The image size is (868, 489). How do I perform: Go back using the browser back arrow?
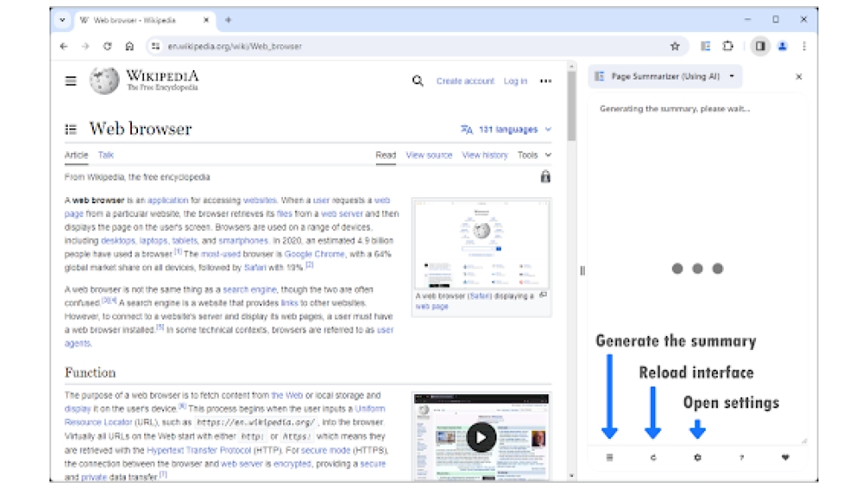tap(63, 47)
